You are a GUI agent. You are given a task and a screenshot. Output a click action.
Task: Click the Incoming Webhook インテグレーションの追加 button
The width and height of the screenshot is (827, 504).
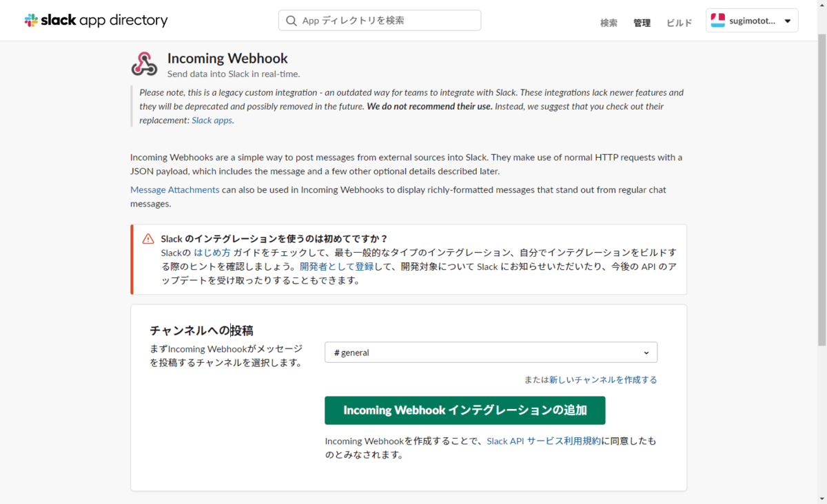pyautogui.click(x=465, y=410)
